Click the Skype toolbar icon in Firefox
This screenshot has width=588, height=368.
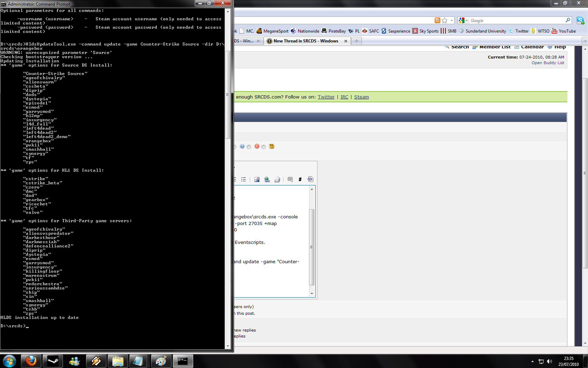[x=580, y=20]
